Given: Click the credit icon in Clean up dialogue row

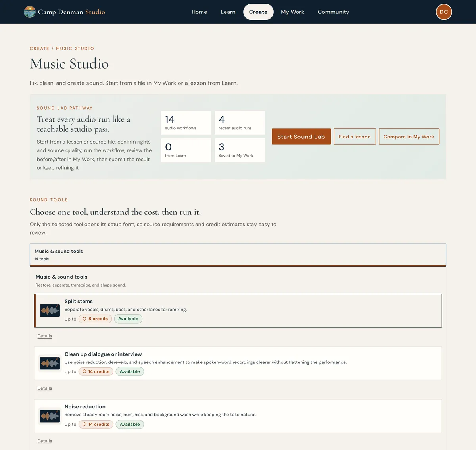Looking at the screenshot, I should (x=84, y=372).
